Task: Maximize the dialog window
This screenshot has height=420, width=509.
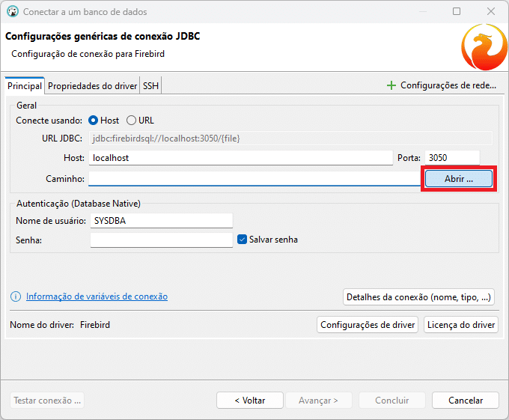Action: click(457, 11)
